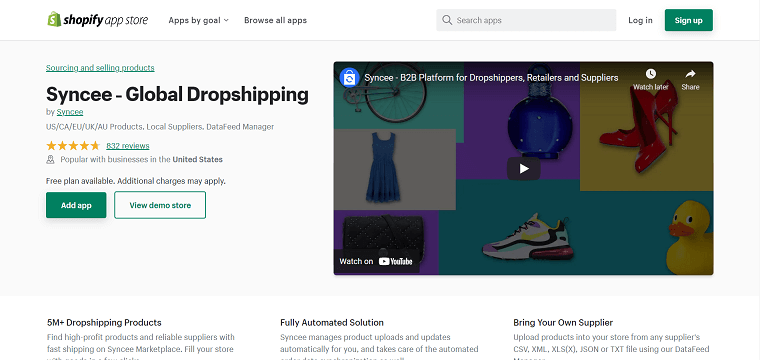
Task: Click 'Free plan available' pricing text
Action: click(136, 181)
